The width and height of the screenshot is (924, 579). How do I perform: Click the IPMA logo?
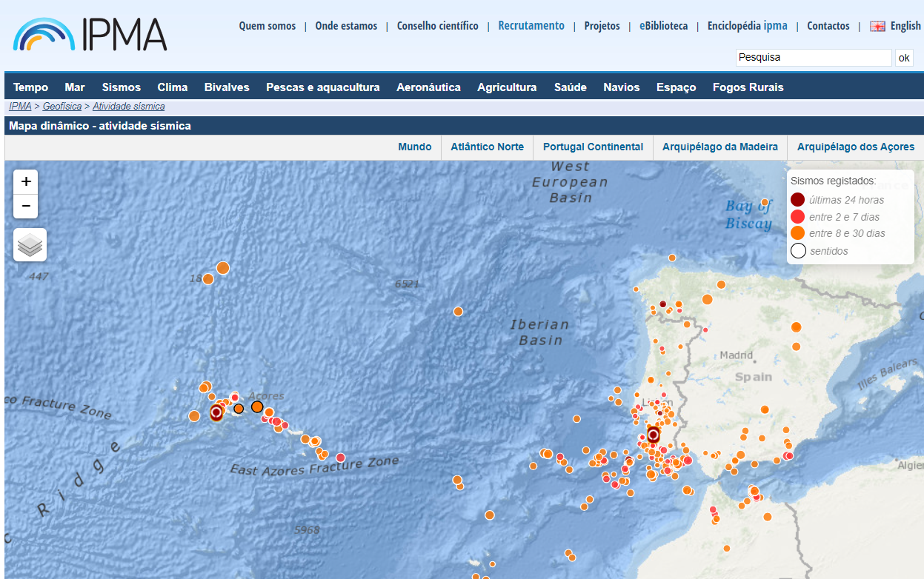click(x=90, y=34)
